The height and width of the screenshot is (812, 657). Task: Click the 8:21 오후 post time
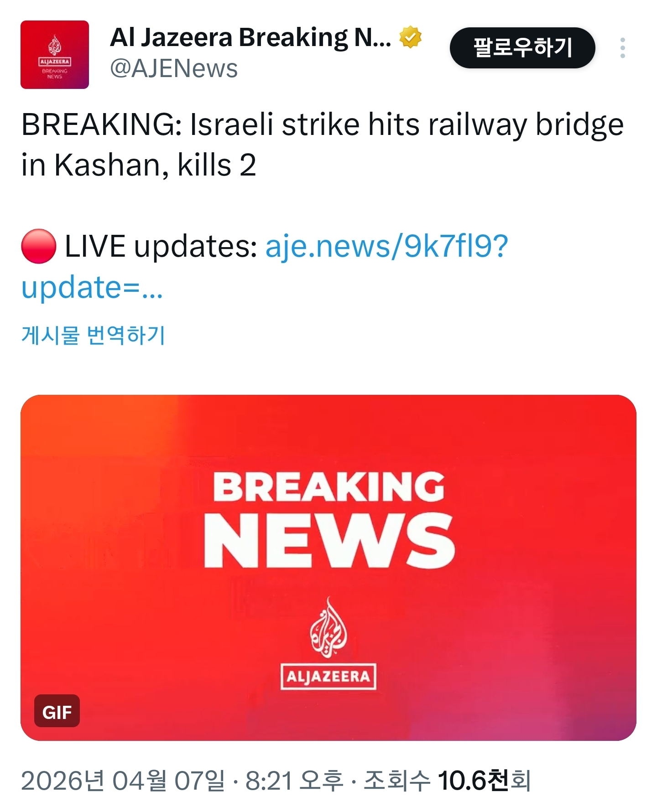click(294, 781)
